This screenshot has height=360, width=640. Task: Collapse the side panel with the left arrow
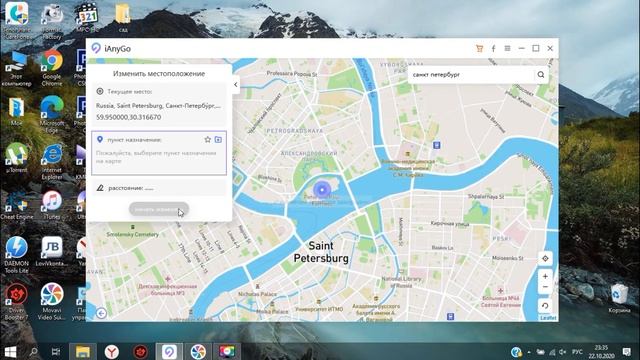click(x=236, y=84)
